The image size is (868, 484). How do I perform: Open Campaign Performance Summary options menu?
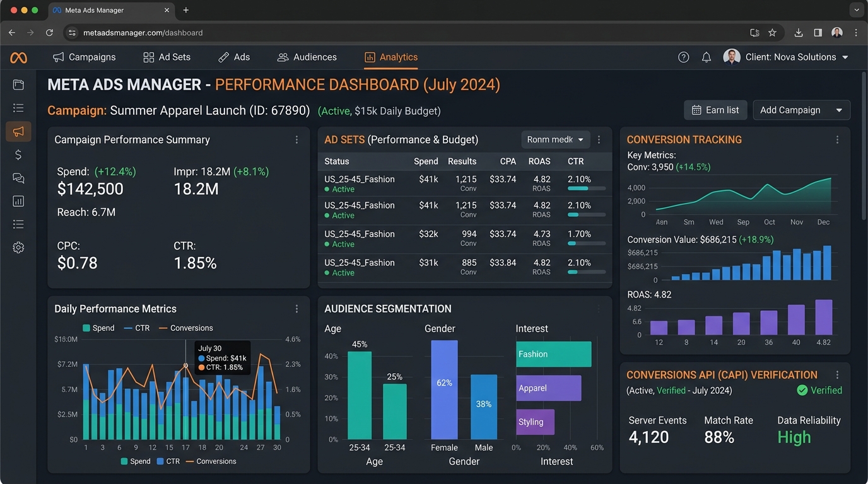click(x=296, y=140)
